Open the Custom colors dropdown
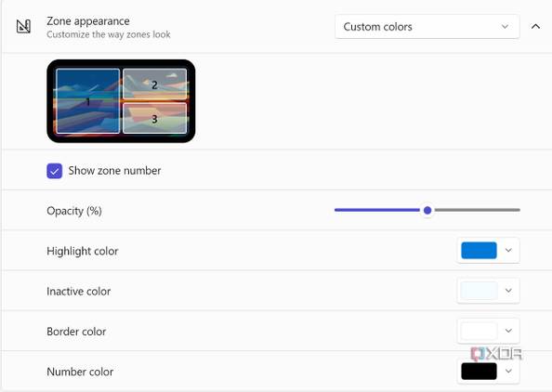Viewport: 552px width, 392px height. [427, 27]
